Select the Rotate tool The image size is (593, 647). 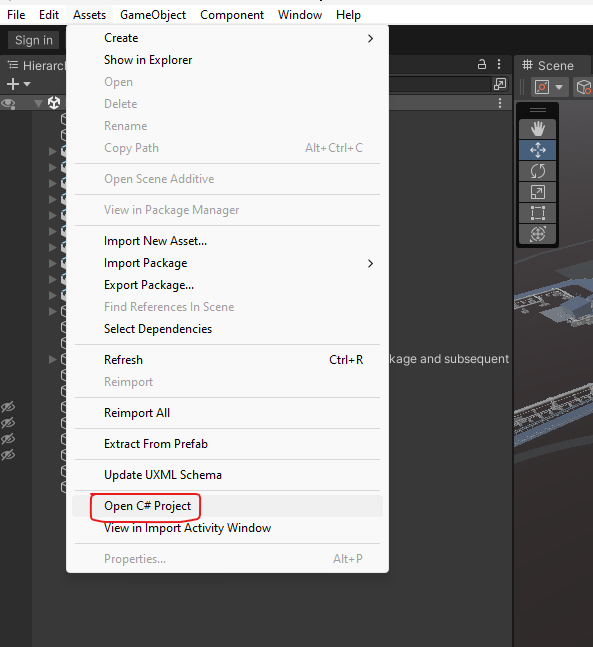pos(537,171)
